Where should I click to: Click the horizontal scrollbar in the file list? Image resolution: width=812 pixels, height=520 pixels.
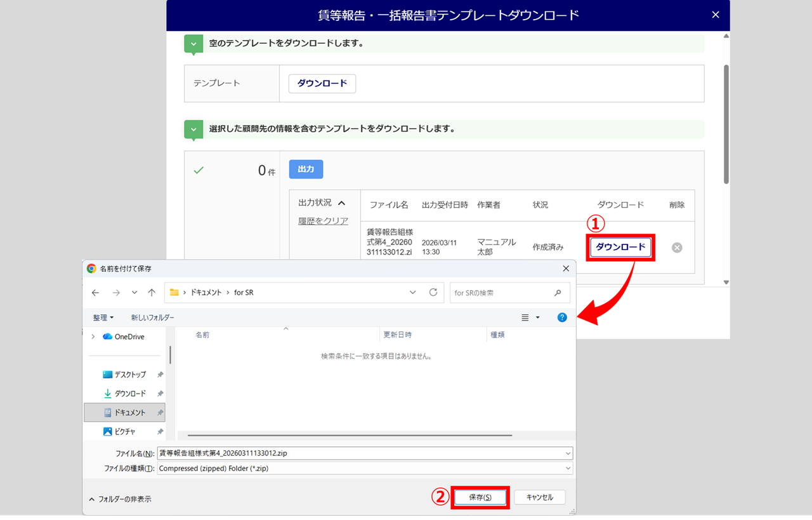coord(350,436)
